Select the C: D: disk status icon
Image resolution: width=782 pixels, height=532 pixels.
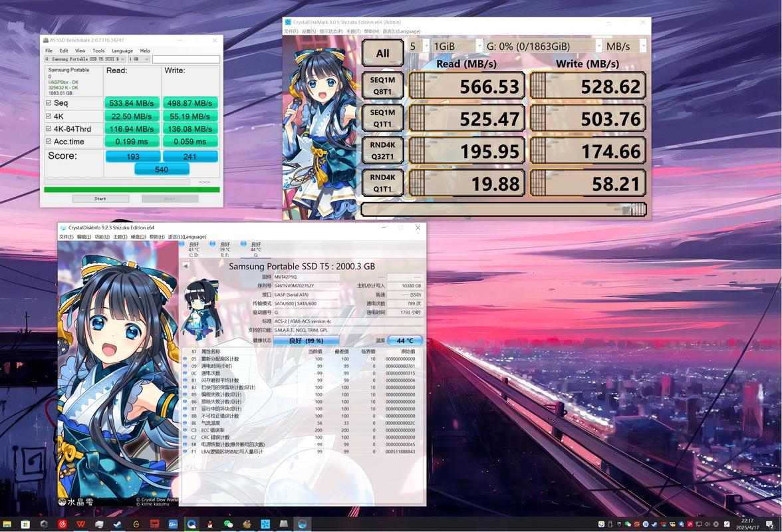[193, 249]
